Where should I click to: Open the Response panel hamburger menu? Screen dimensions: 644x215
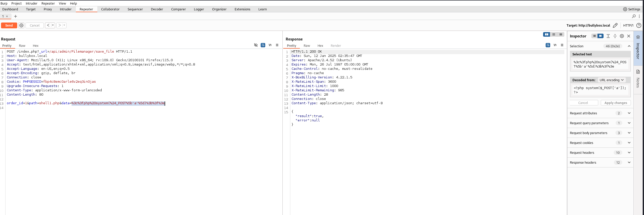click(x=562, y=45)
